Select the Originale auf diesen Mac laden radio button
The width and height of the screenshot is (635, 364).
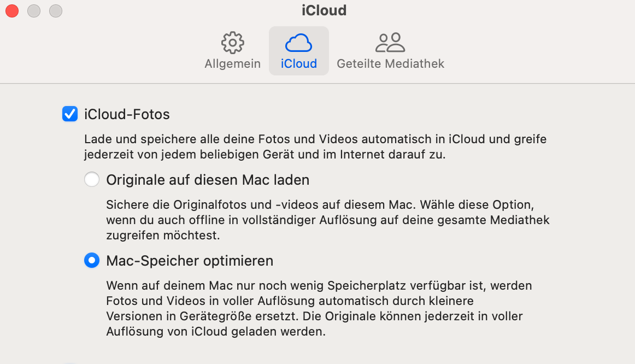coord(92,179)
